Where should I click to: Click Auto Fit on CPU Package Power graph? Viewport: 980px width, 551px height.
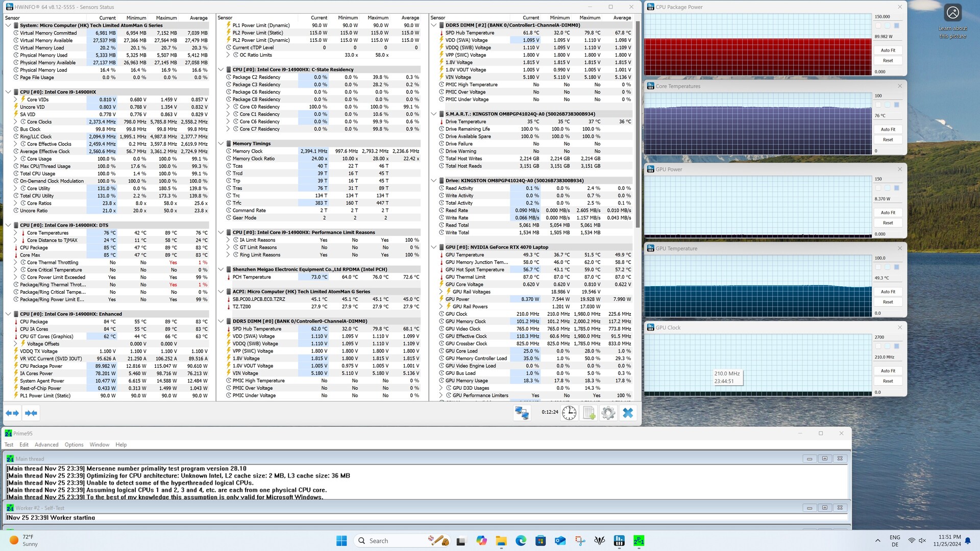[888, 50]
